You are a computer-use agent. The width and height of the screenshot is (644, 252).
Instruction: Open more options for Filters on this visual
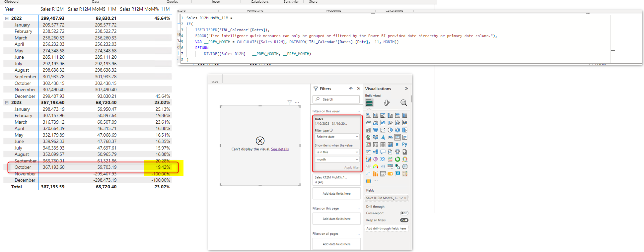pos(358,111)
